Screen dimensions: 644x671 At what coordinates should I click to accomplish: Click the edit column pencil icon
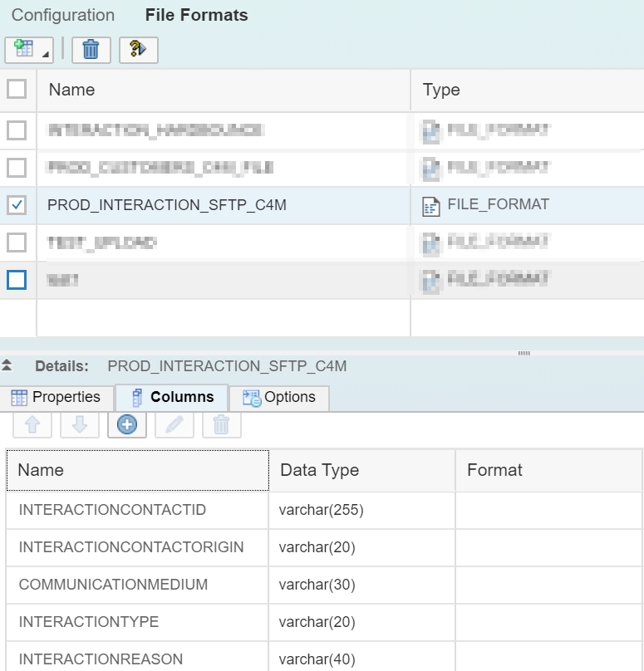(x=174, y=424)
